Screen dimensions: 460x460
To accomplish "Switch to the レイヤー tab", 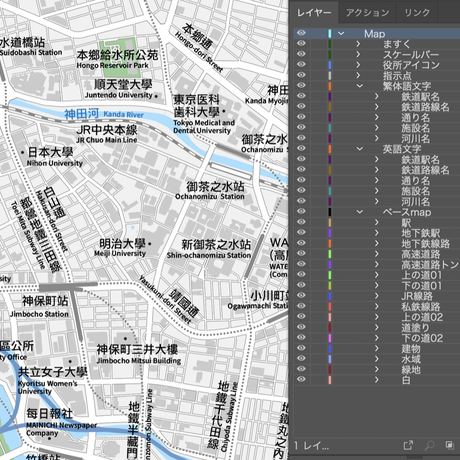I will tap(314, 13).
